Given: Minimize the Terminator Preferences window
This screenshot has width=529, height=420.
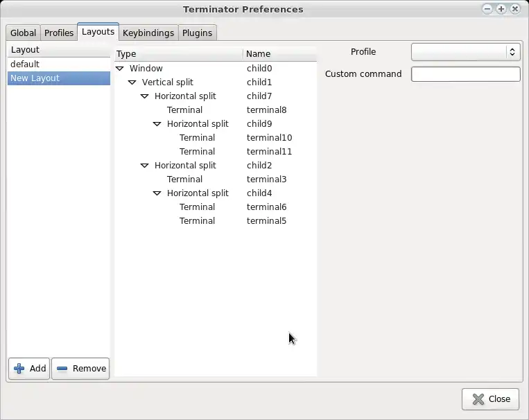Looking at the screenshot, I should [x=487, y=9].
